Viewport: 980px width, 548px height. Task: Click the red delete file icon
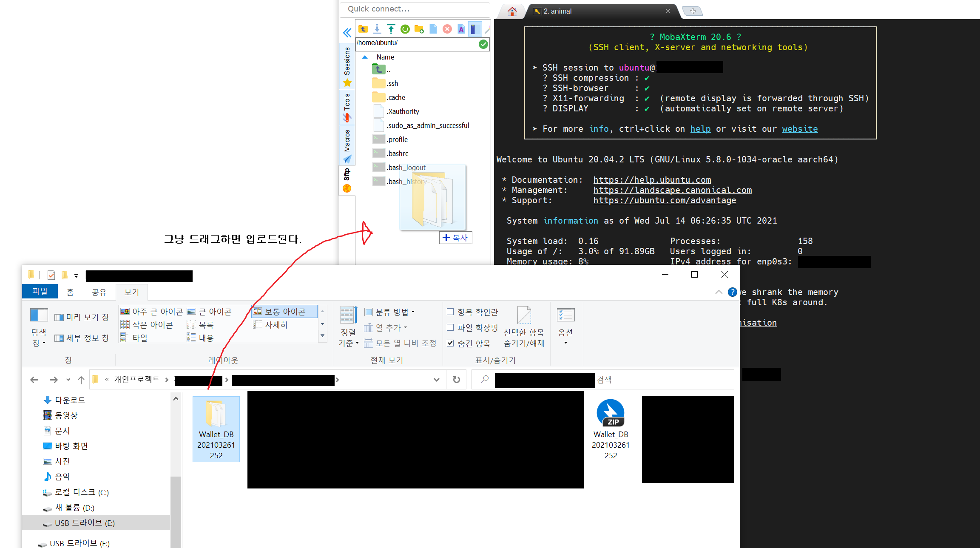coord(447,29)
